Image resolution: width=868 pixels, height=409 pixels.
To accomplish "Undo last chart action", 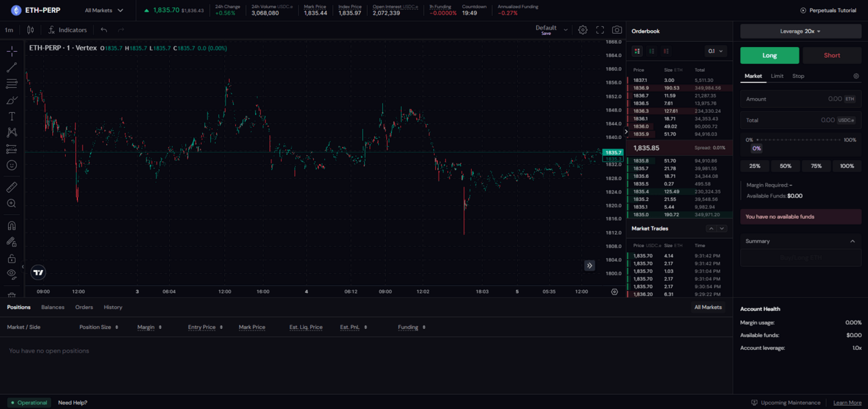I will [103, 30].
